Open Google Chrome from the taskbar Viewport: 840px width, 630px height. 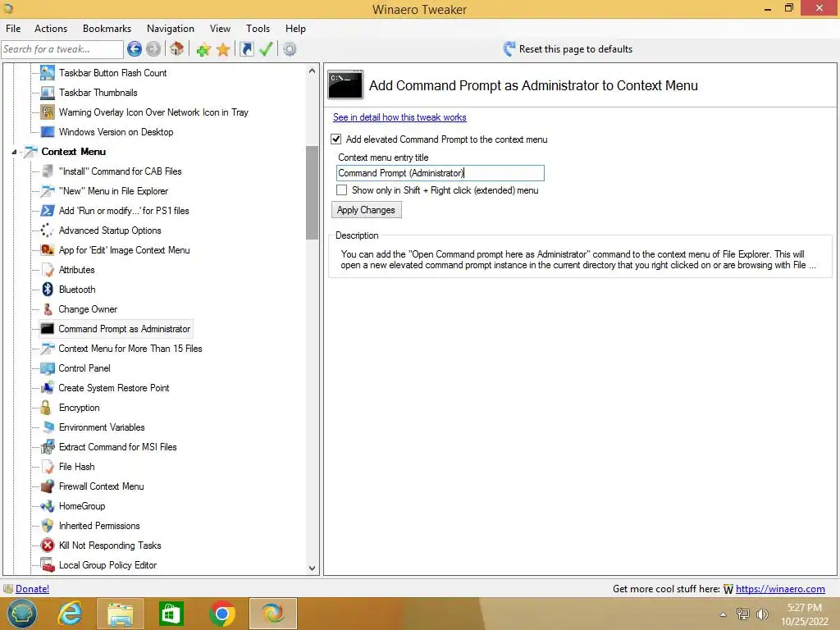[221, 614]
